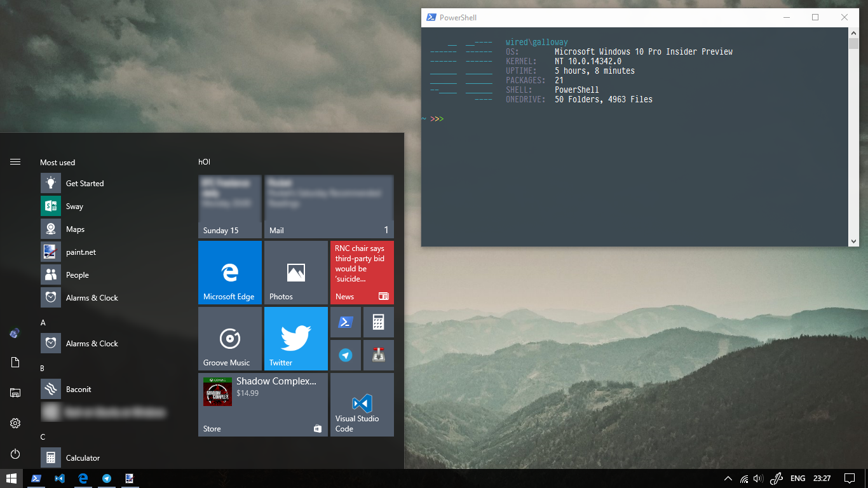Open the clock showing 23:27

tap(822, 478)
